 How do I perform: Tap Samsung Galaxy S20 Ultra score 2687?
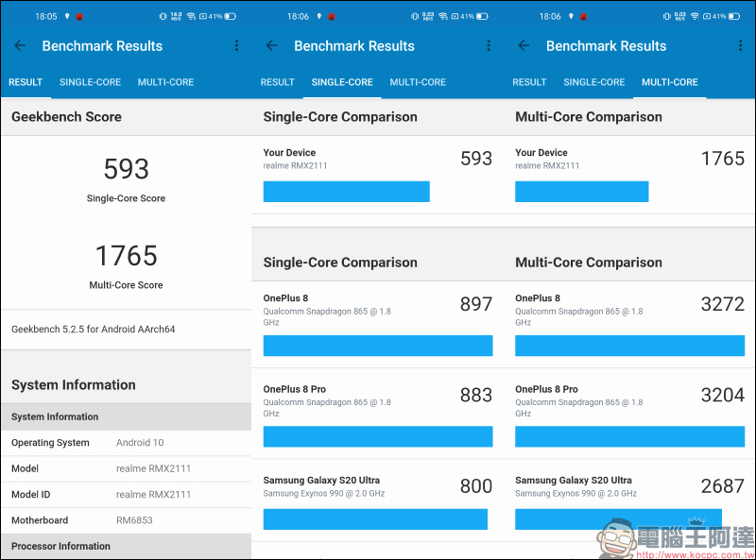[723, 486]
